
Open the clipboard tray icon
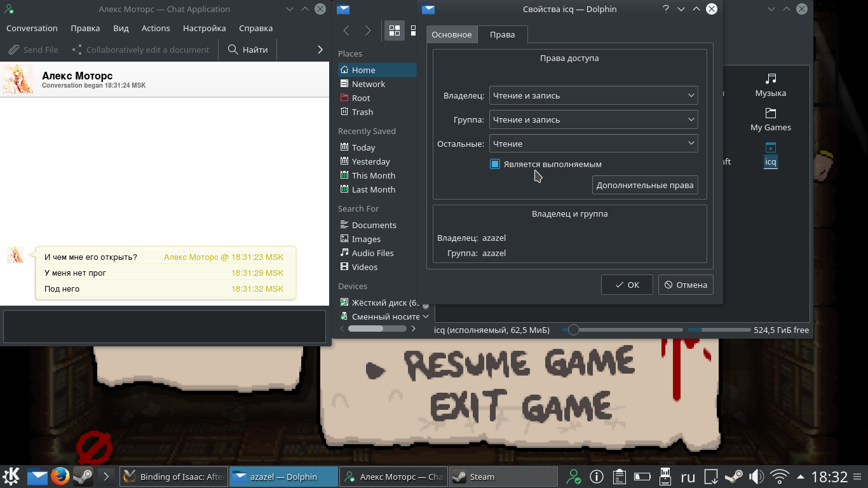point(620,476)
